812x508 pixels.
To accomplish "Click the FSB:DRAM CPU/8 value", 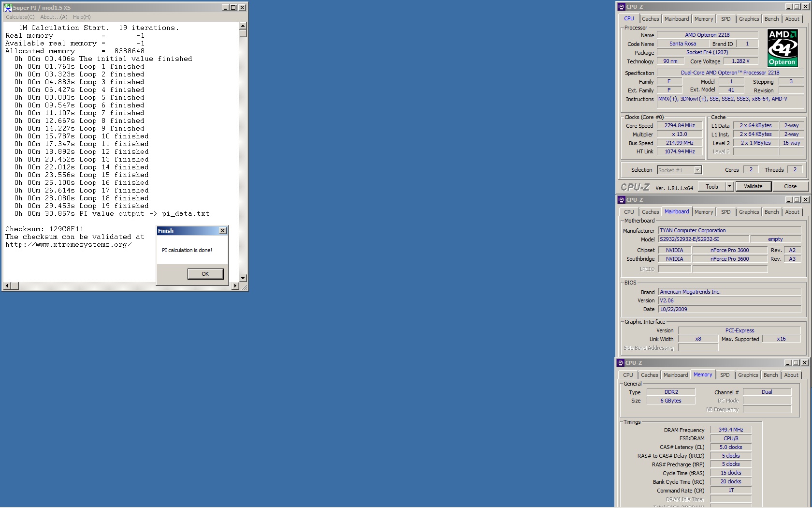I will click(731, 438).
